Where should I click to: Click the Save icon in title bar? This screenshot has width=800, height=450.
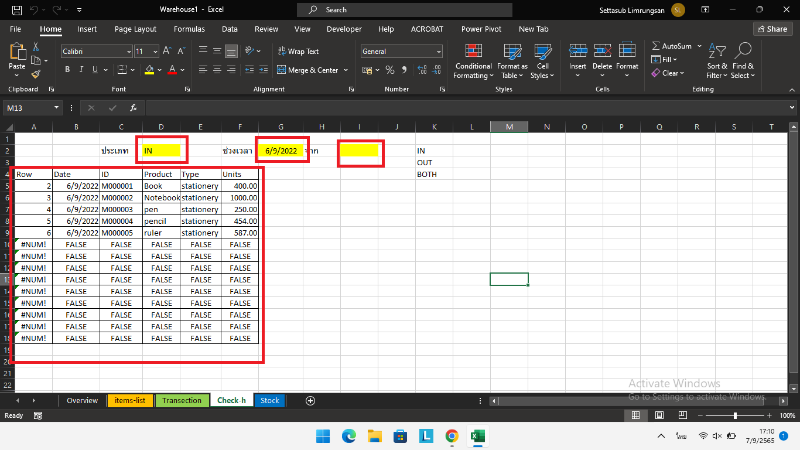(16, 9)
